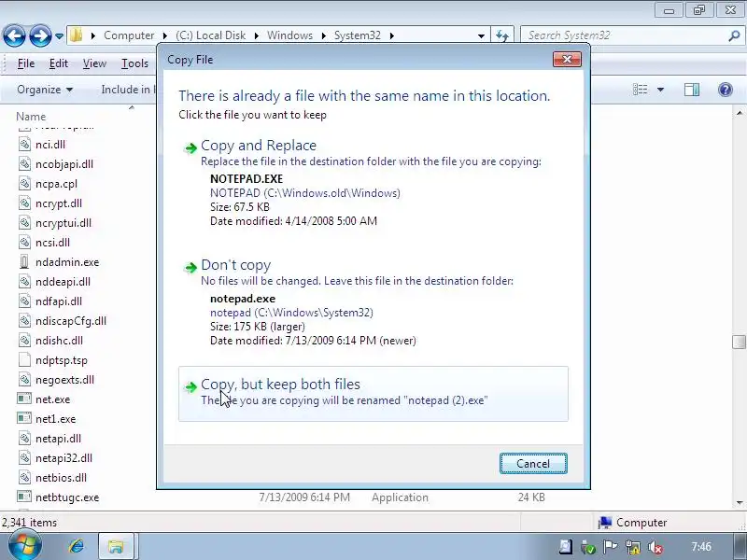
Task: Select netapi32.dll in file list
Action: pyautogui.click(x=63, y=458)
